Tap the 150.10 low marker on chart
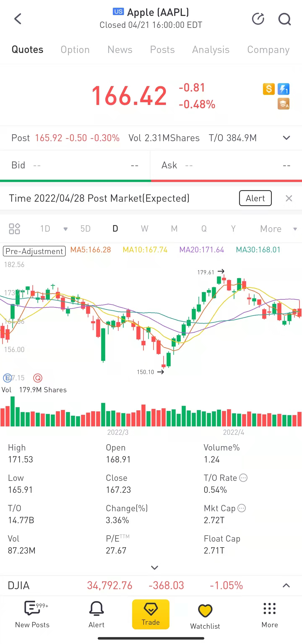 (x=150, y=372)
